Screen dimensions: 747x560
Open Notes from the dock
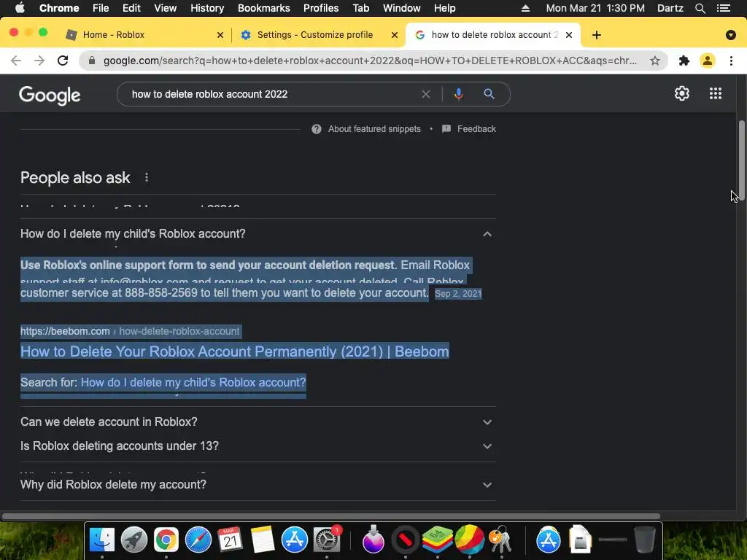click(x=262, y=540)
